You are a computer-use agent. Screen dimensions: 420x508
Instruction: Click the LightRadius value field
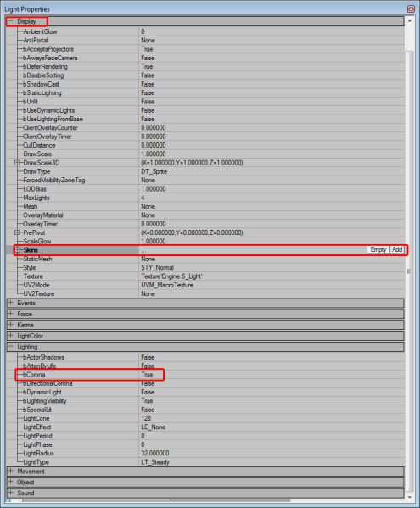point(272,453)
